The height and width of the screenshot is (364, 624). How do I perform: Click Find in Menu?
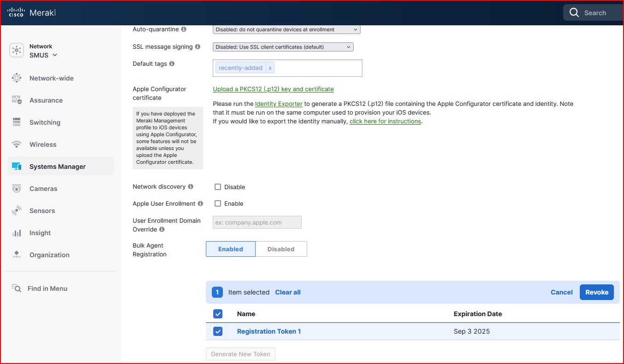tap(47, 289)
